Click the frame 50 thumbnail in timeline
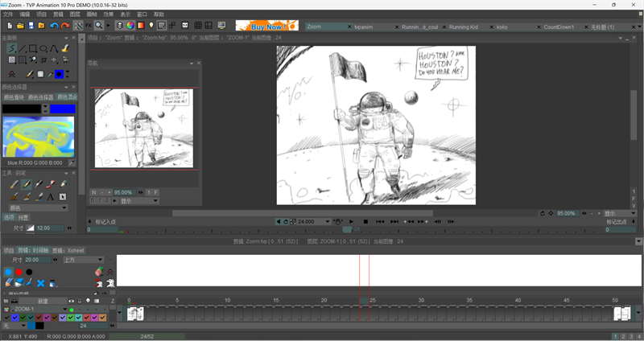 621,314
